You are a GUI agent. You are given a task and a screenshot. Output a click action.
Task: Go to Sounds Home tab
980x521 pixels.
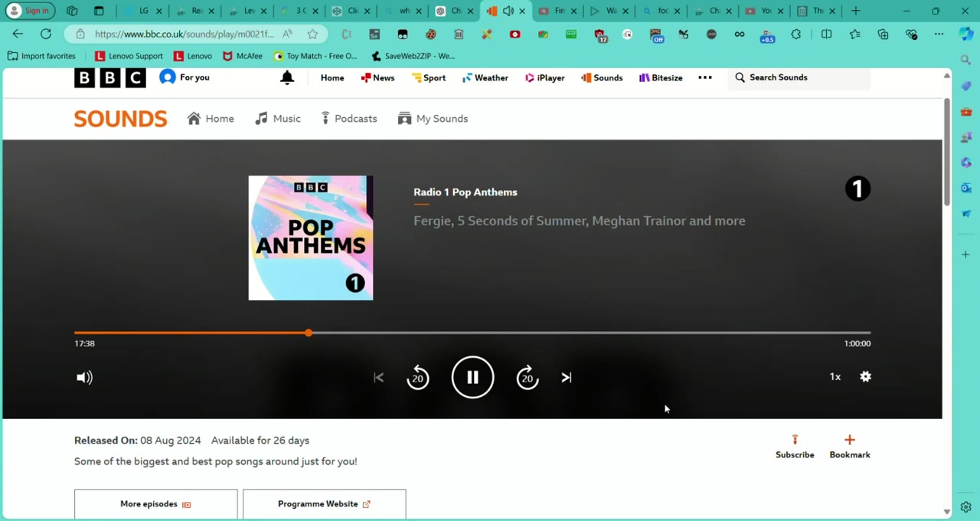tap(211, 119)
